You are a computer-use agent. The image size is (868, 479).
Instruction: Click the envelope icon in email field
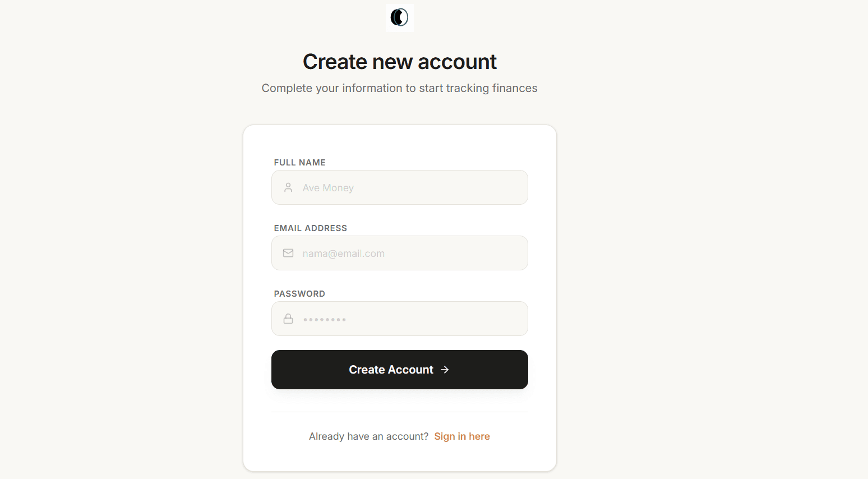(288, 253)
